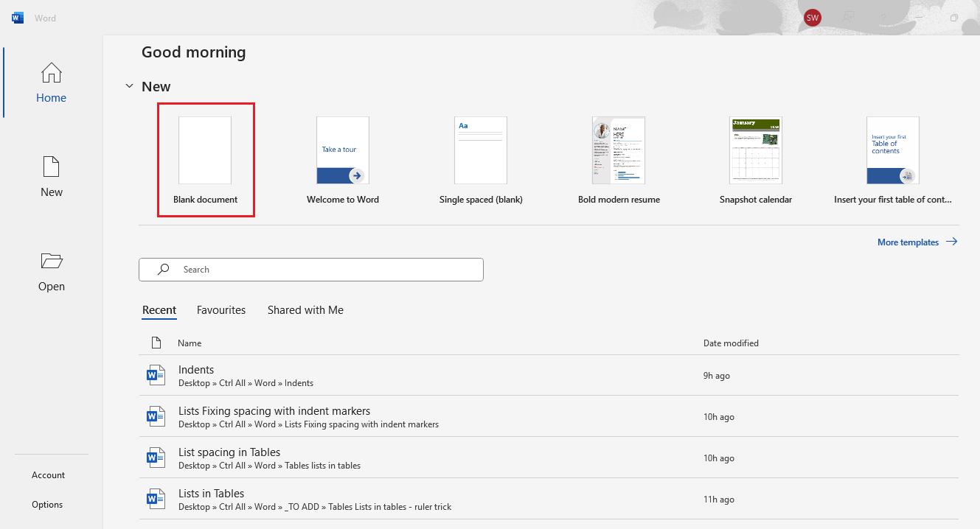Open the List spacing in Tables document
980x529 pixels.
click(x=229, y=452)
